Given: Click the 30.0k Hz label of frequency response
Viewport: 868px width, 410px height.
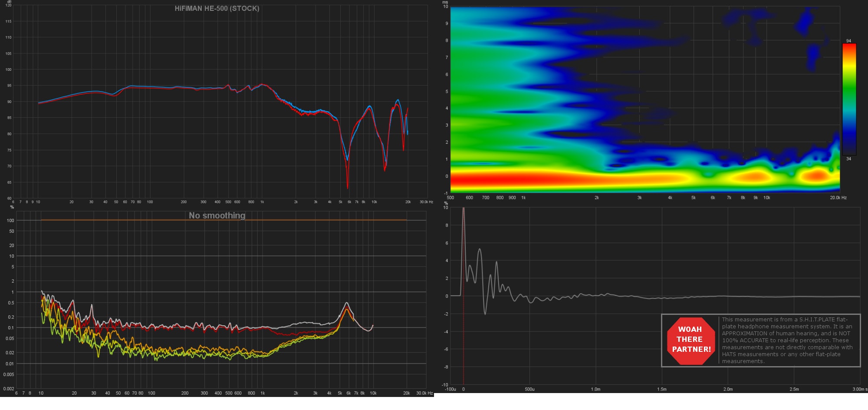Looking at the screenshot, I should 426,202.
